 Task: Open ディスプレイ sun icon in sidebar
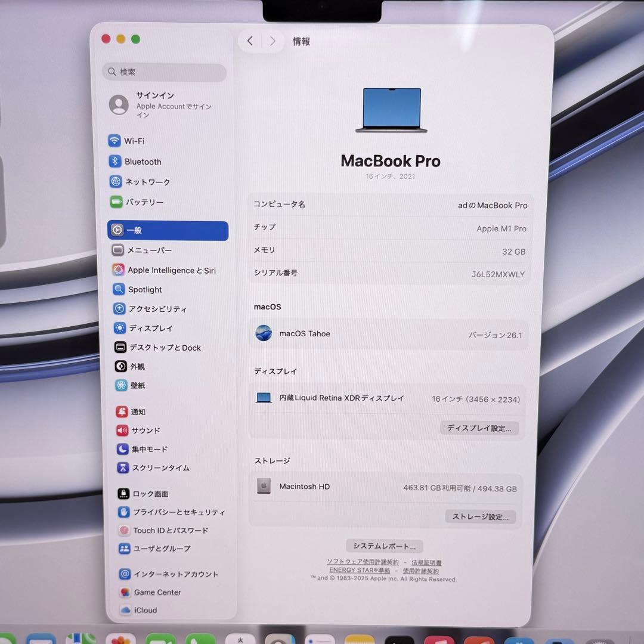120,328
